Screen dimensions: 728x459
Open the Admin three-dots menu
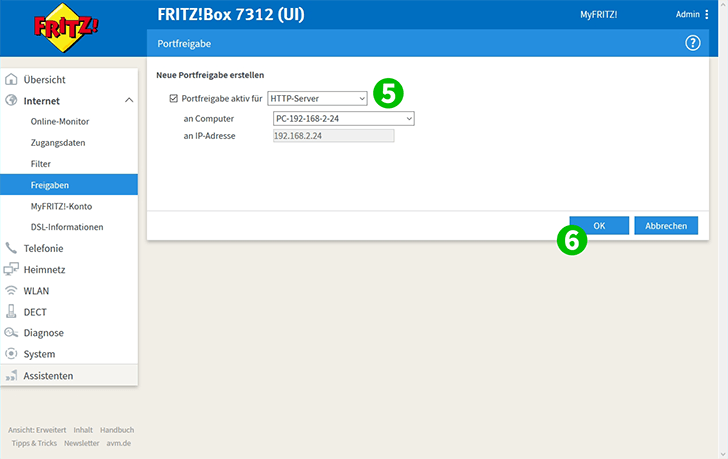[x=707, y=14]
